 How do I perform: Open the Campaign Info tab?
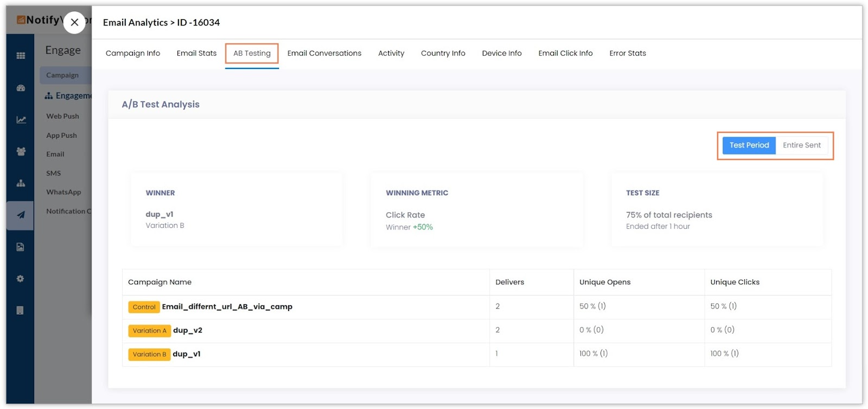(x=133, y=53)
